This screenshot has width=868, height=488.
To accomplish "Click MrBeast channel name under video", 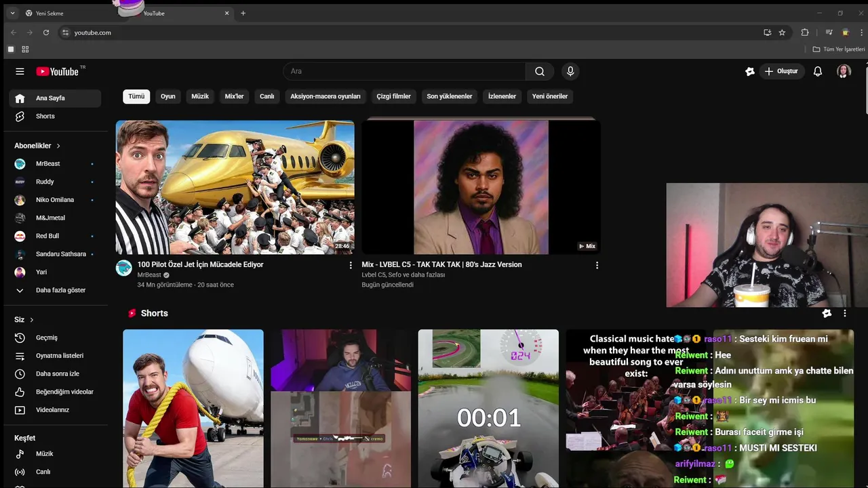I will click(149, 275).
